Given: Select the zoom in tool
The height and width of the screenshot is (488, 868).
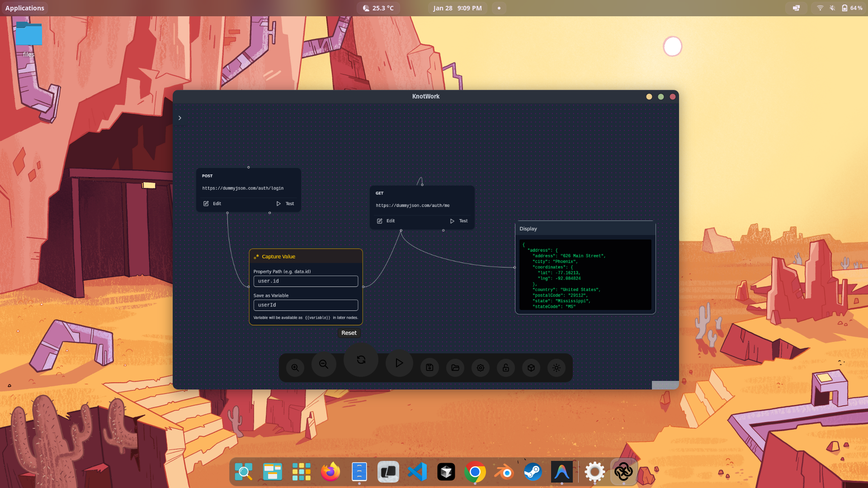Looking at the screenshot, I should [295, 367].
